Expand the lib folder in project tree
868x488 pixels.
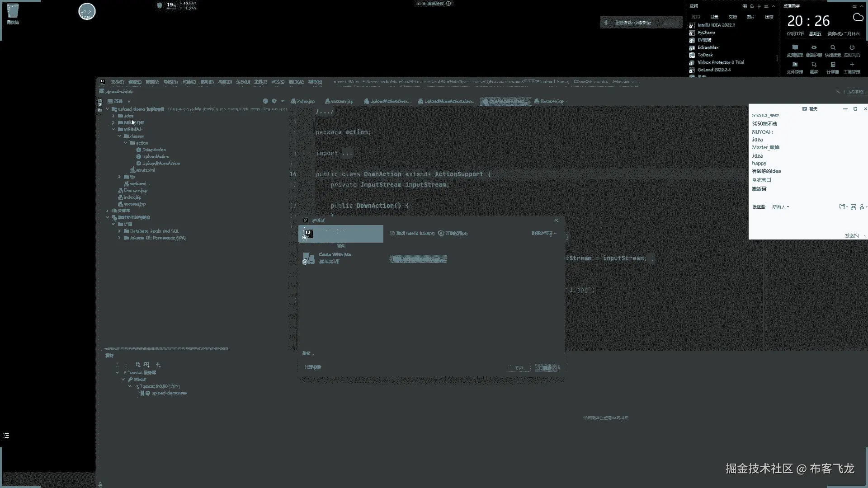119,177
